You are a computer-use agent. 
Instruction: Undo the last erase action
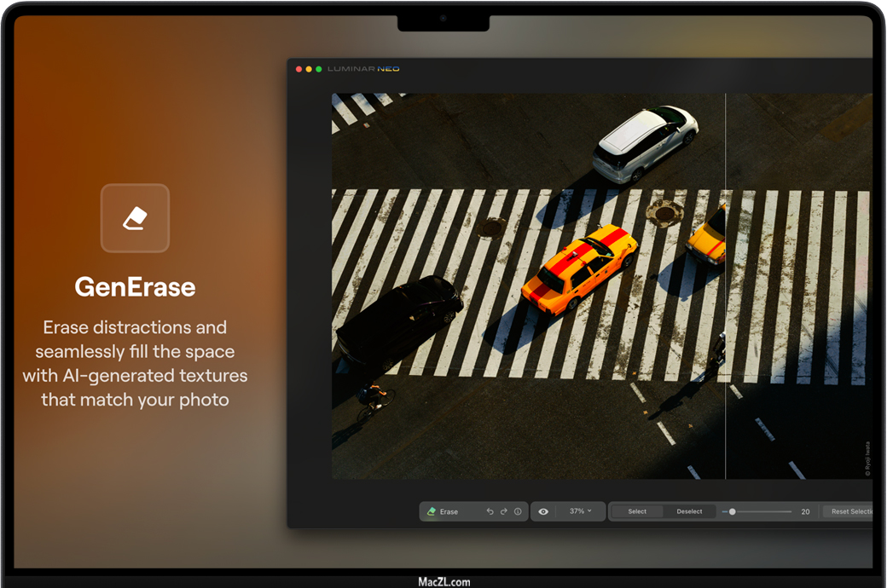490,511
